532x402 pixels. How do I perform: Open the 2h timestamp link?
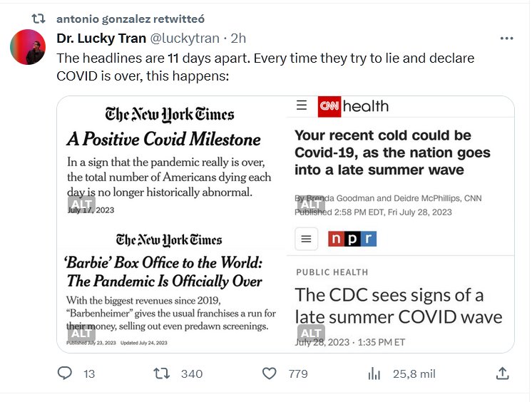coord(239,38)
